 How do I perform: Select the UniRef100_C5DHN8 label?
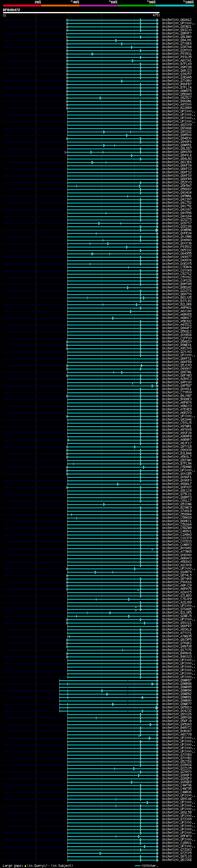(177, 467)
